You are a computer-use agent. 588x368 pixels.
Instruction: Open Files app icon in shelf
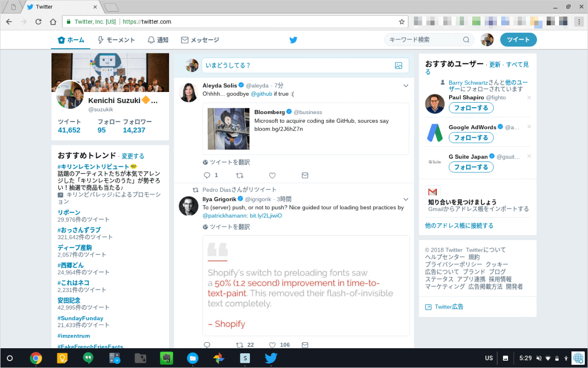click(x=192, y=358)
